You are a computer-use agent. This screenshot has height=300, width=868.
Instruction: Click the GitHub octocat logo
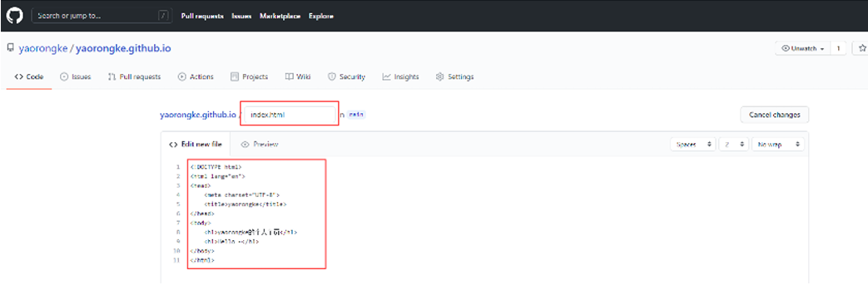(15, 16)
